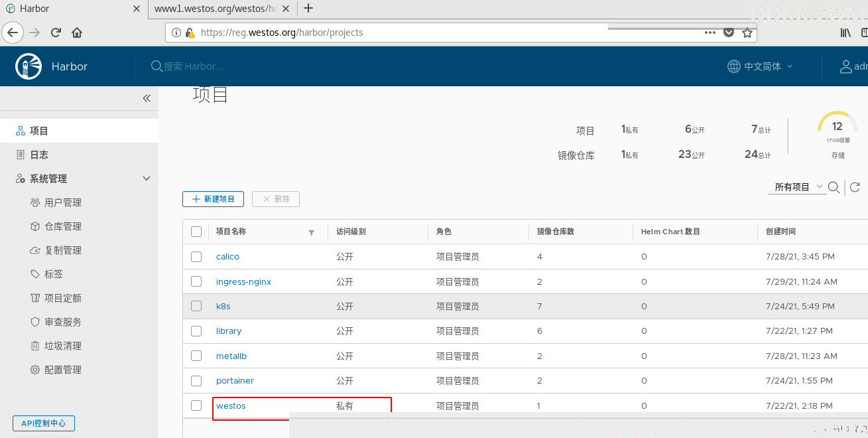Sort by 镜像仓库数 column header
The width and height of the screenshot is (868, 438).
[x=556, y=232]
